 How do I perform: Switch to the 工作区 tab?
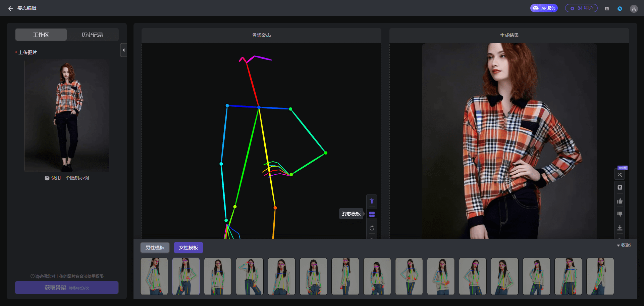(x=41, y=35)
